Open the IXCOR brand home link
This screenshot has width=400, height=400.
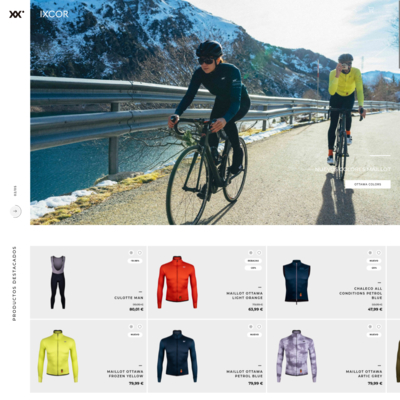click(x=54, y=14)
